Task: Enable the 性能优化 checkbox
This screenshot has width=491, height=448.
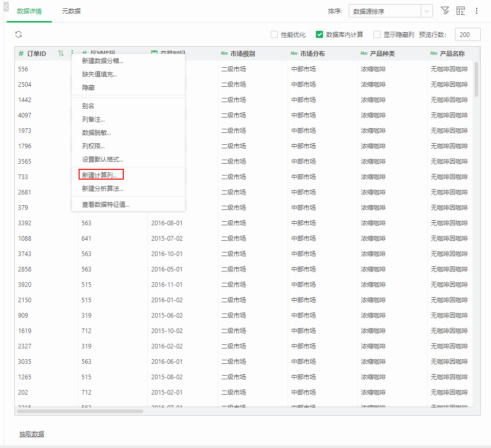Action: coord(275,35)
